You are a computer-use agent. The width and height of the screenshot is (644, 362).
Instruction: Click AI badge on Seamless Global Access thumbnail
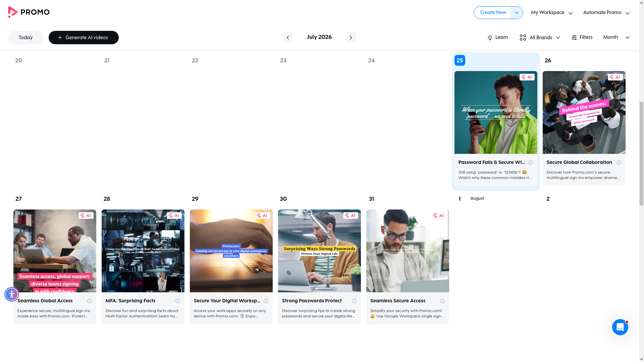[86, 216]
